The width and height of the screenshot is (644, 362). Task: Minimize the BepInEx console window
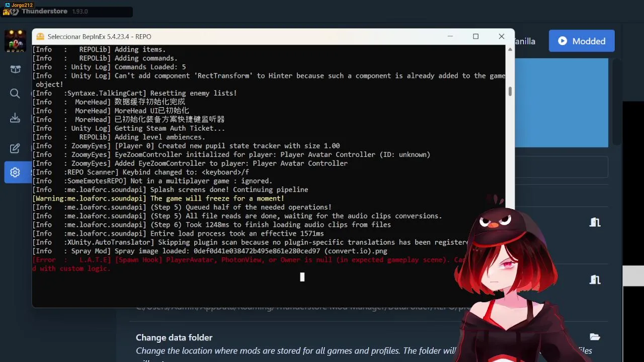[450, 36]
